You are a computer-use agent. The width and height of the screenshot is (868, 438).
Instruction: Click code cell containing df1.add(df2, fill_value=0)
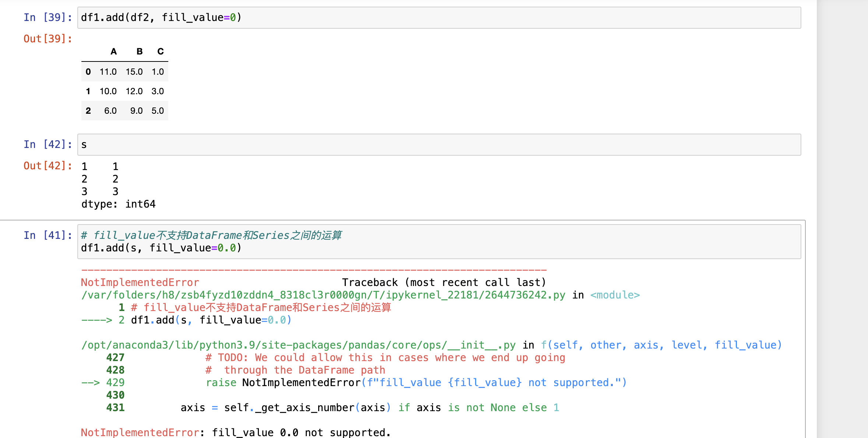point(439,18)
